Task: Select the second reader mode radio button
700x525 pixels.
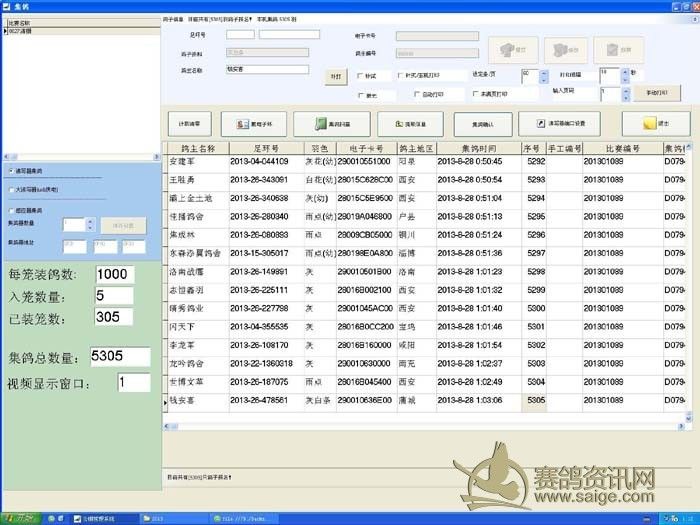Action: tap(10, 189)
